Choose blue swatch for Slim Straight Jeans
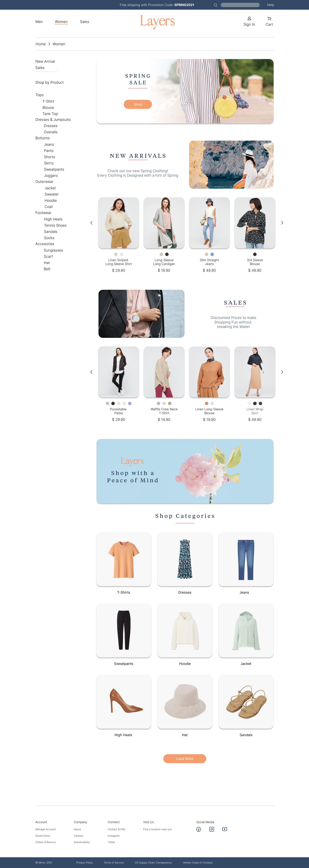Image resolution: width=309 pixels, height=868 pixels. pyautogui.click(x=212, y=254)
